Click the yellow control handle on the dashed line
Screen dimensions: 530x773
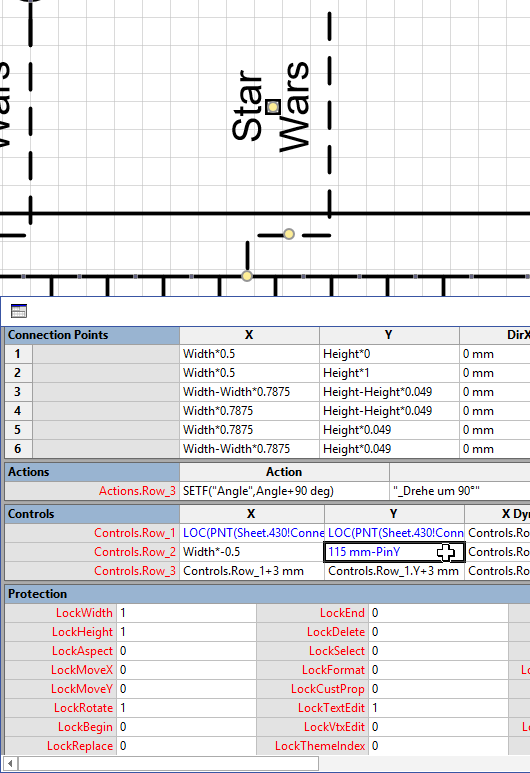coord(289,234)
